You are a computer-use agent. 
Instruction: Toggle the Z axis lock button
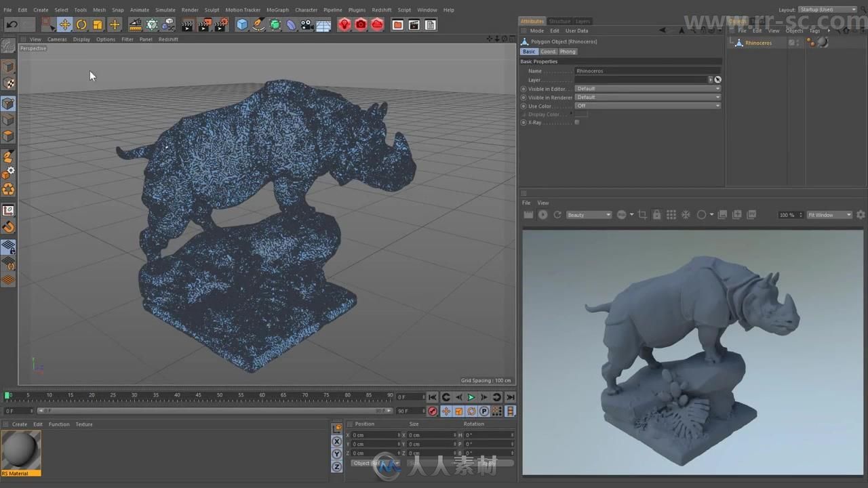pyautogui.click(x=337, y=466)
